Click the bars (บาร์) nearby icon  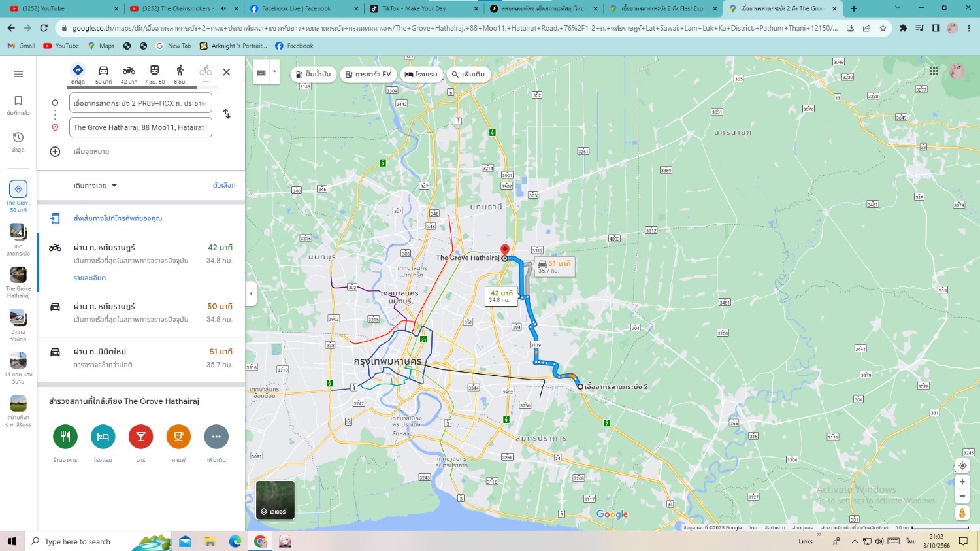[141, 437]
